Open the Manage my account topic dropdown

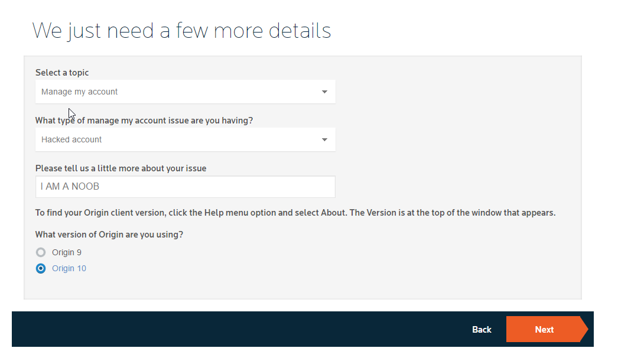[x=186, y=92]
